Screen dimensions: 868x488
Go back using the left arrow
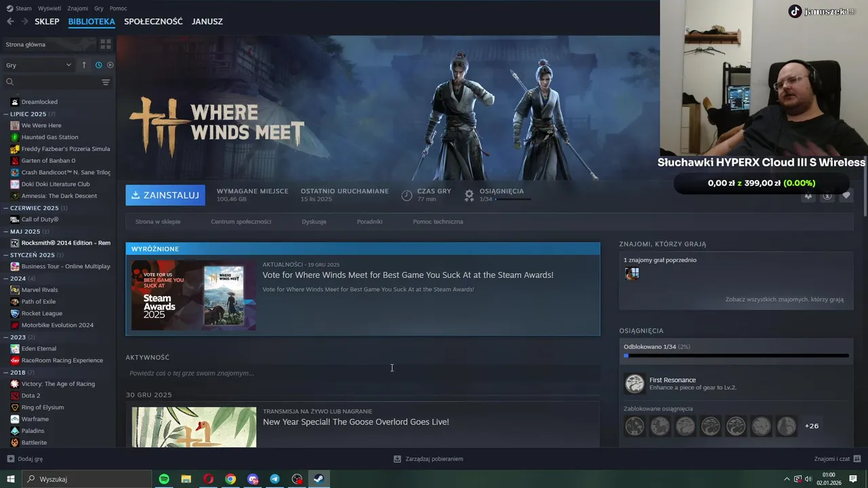point(10,22)
